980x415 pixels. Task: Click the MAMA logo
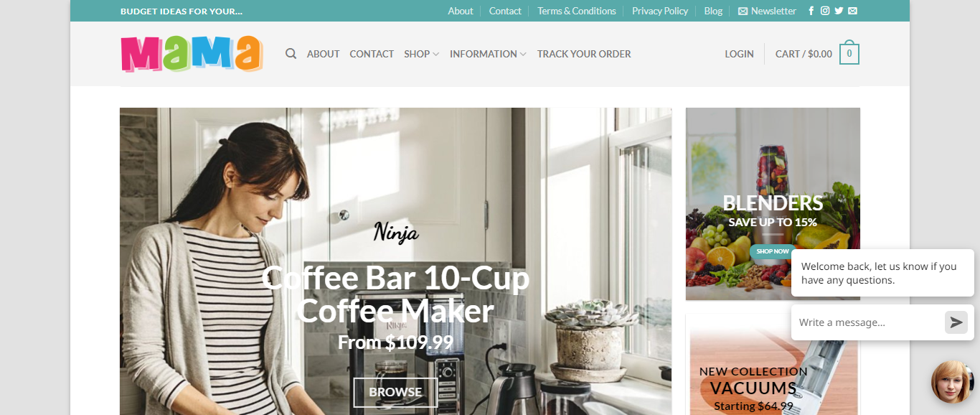click(x=192, y=54)
